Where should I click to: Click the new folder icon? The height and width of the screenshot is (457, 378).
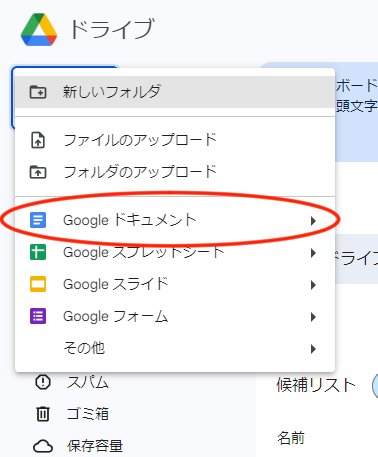(x=38, y=92)
